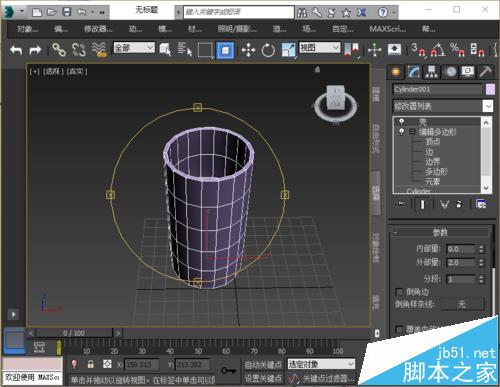Enable the 倒角边 checkbox
Viewport: 500px width, 387px height.
[x=399, y=292]
